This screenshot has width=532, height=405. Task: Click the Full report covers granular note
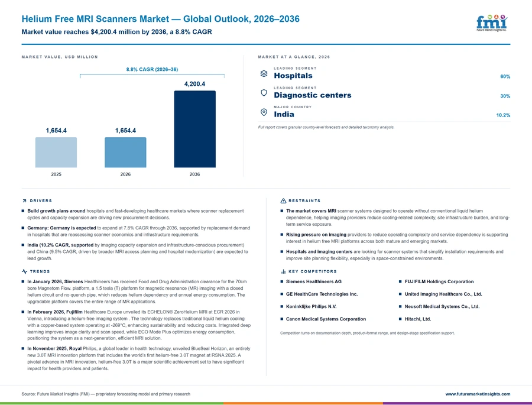[326, 127]
